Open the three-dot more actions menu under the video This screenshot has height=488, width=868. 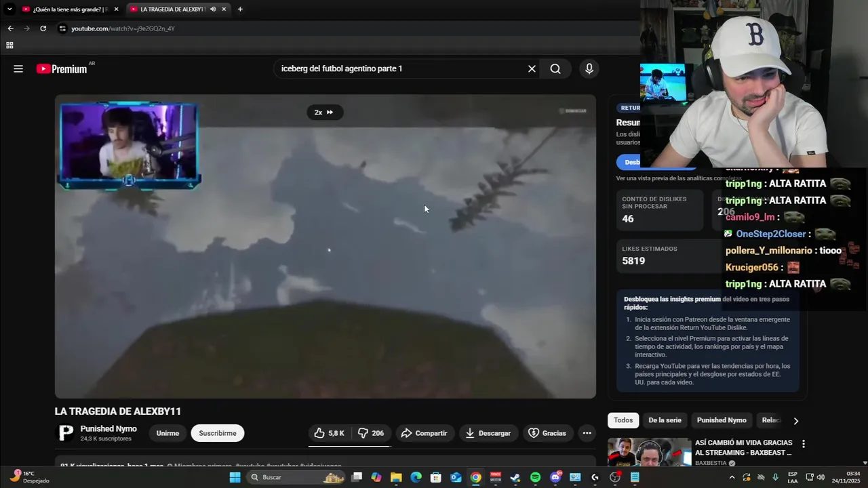point(587,433)
